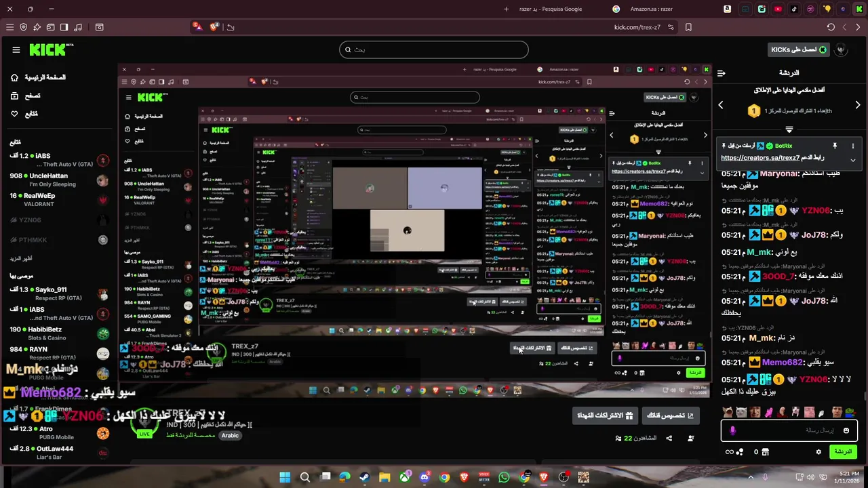Open OutLaw444 Liar's Bar channel
This screenshot has width=868, height=488.
coord(59,452)
